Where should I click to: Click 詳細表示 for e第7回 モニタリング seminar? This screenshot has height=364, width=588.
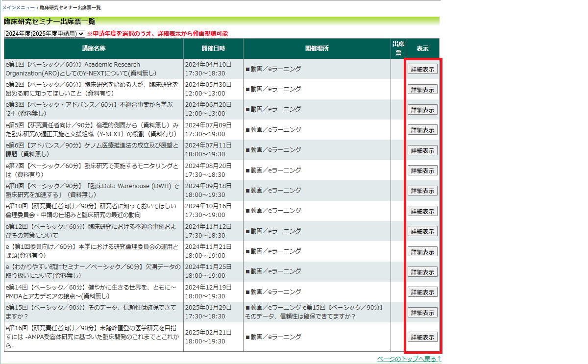(422, 170)
